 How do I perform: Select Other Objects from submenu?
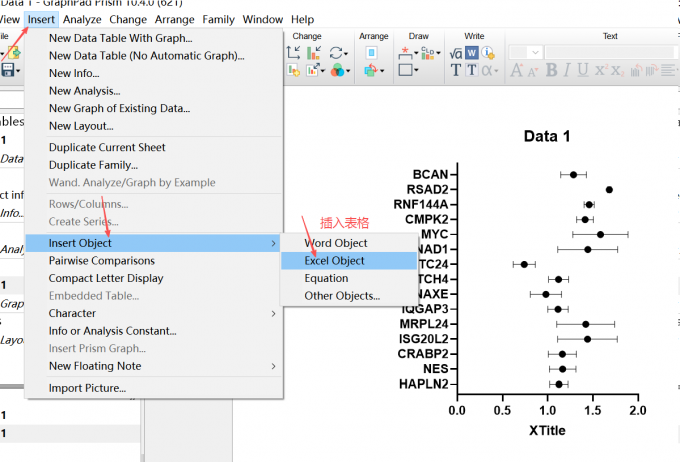pyautogui.click(x=342, y=296)
